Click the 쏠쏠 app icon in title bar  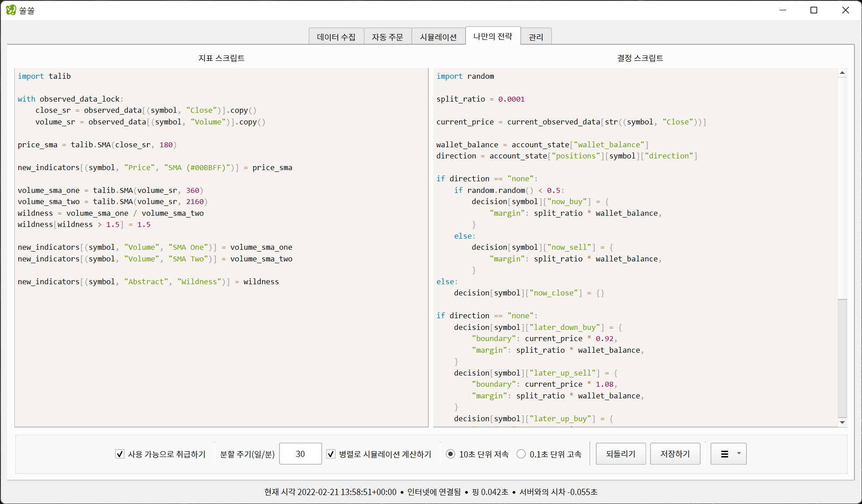11,10
